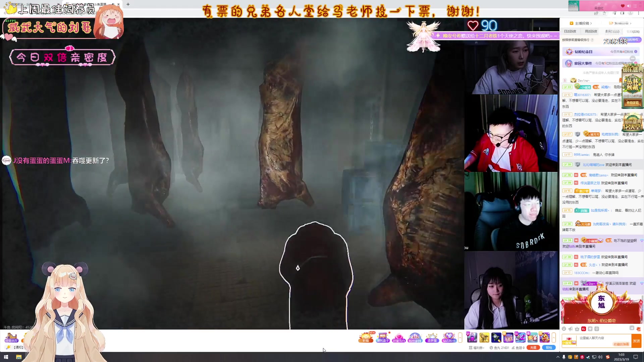Open the Windows notification center

click(636, 357)
